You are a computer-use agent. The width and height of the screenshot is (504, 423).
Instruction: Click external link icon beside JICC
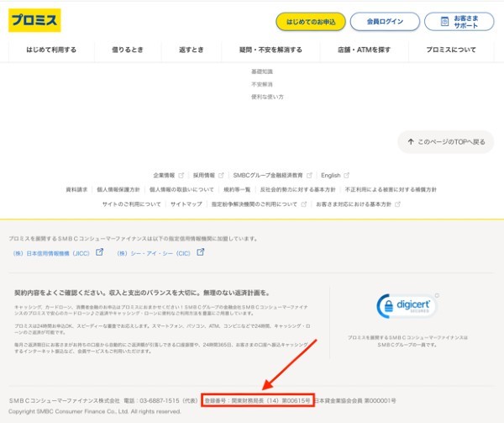pos(99,251)
